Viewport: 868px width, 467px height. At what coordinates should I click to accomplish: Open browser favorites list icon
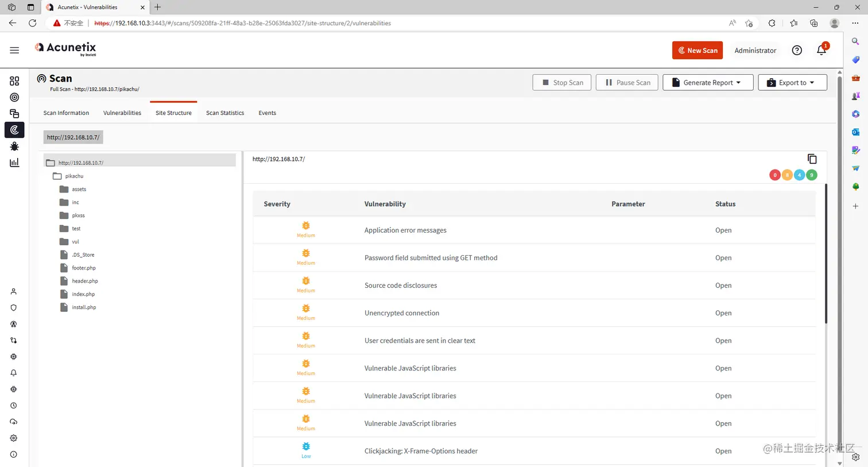pos(793,23)
